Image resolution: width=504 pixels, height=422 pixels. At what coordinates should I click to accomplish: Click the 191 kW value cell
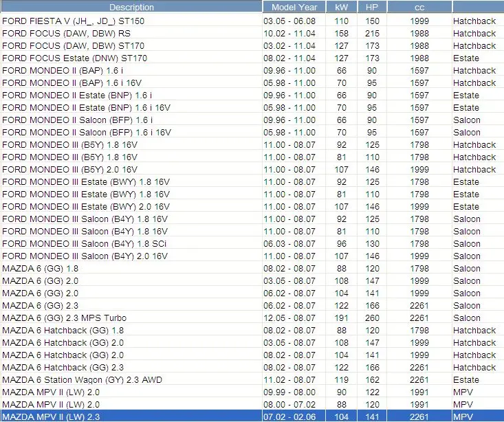pos(341,318)
